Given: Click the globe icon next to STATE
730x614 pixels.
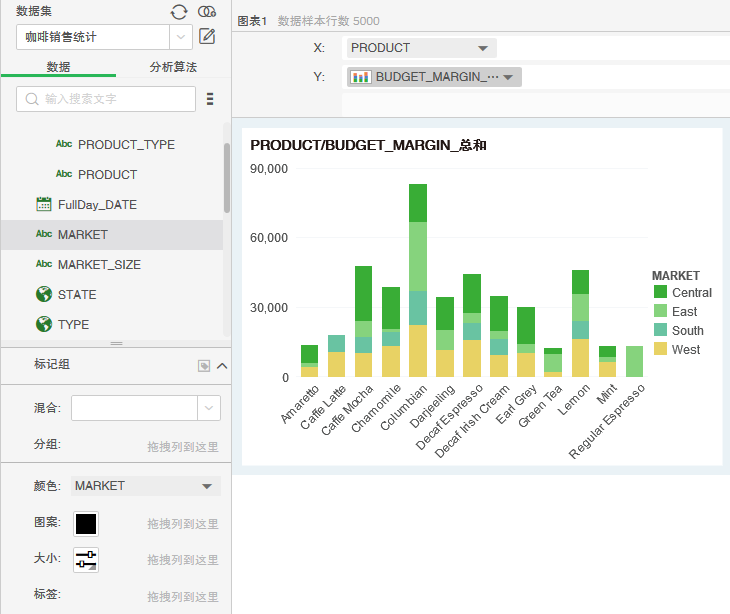Looking at the screenshot, I should [44, 294].
